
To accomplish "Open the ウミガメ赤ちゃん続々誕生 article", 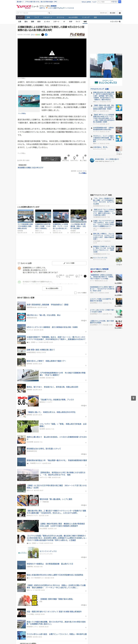I will (x=57, y=634).
